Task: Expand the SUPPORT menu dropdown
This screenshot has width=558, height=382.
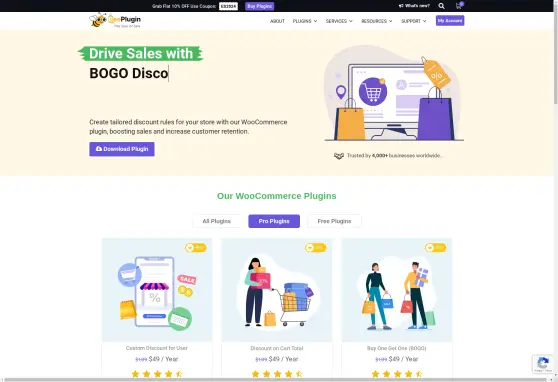Action: 414,21
